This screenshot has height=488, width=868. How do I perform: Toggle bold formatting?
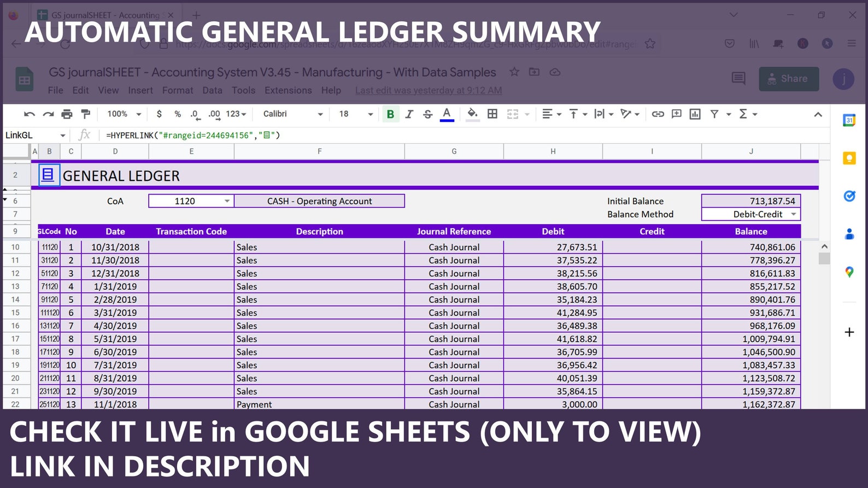coord(390,114)
